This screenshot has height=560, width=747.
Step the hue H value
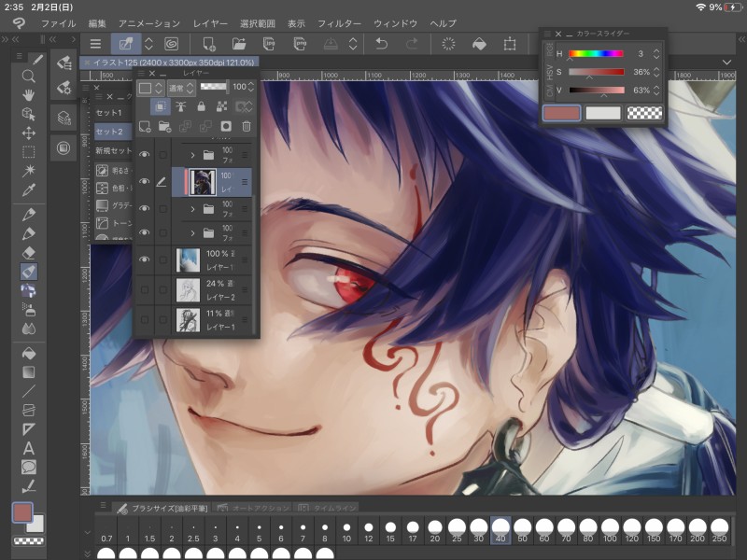pos(656,53)
